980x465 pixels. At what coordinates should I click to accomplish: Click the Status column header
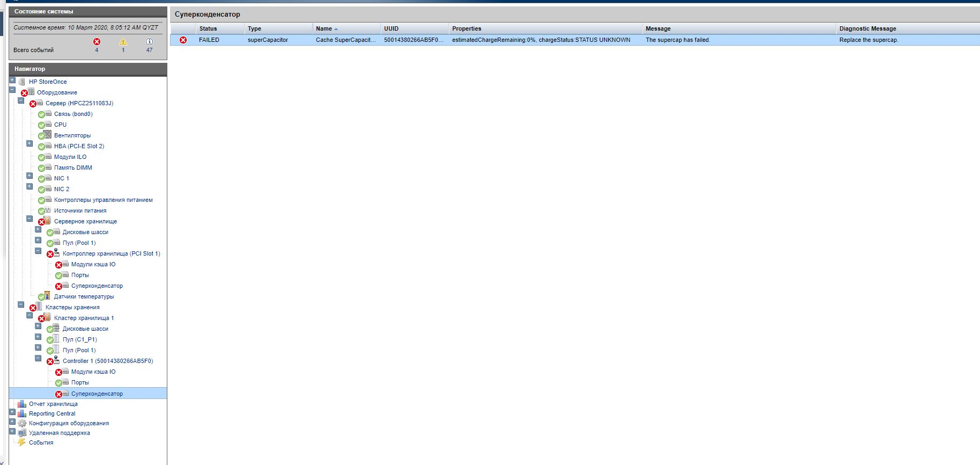tap(208, 28)
